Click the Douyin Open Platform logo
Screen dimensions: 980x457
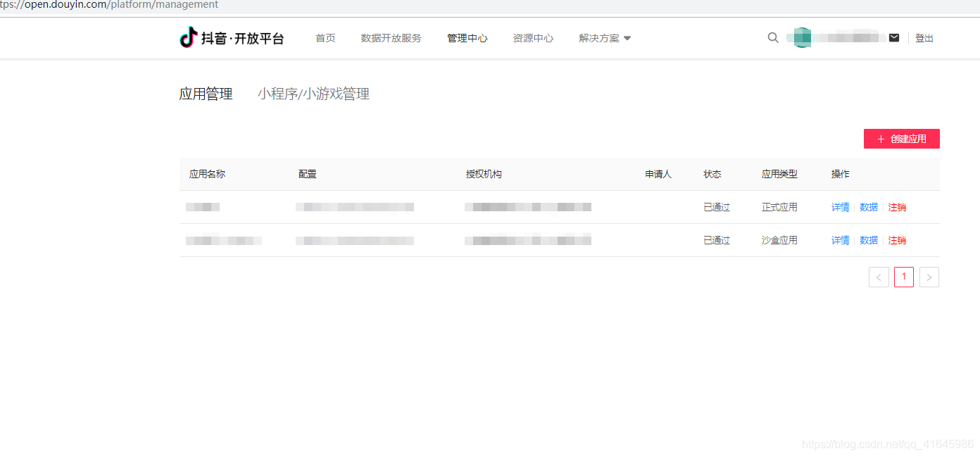pyautogui.click(x=232, y=37)
